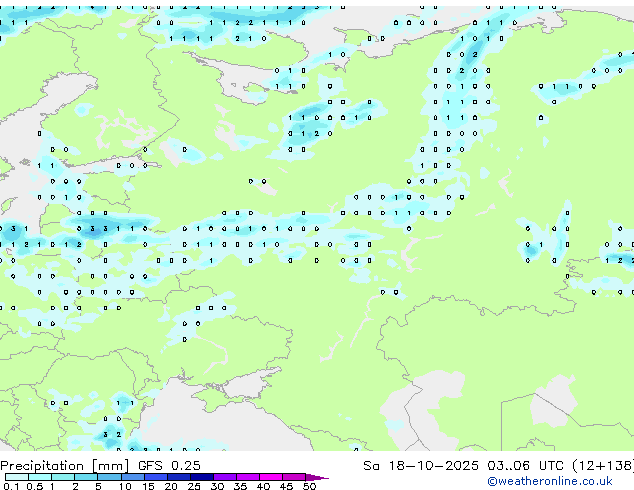634x490 pixels.
Task: Choose the 20–25 mm dark blue swatch
Action: tap(179, 477)
